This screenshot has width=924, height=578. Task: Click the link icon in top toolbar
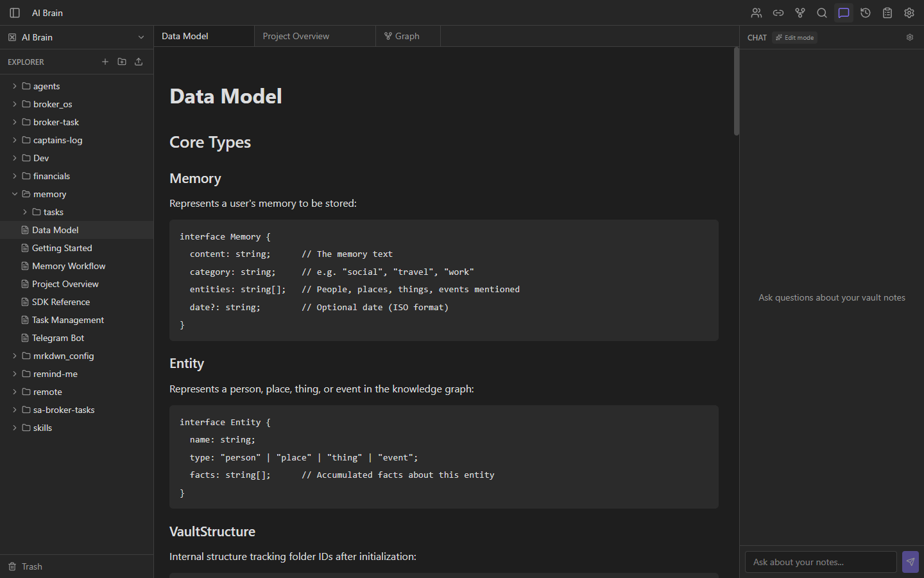pyautogui.click(x=778, y=13)
